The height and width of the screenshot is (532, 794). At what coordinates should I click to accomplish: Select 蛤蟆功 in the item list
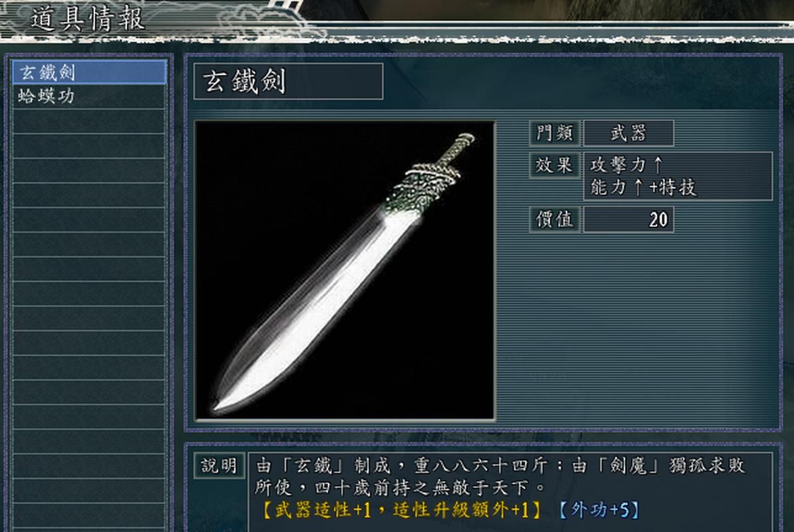point(89,96)
